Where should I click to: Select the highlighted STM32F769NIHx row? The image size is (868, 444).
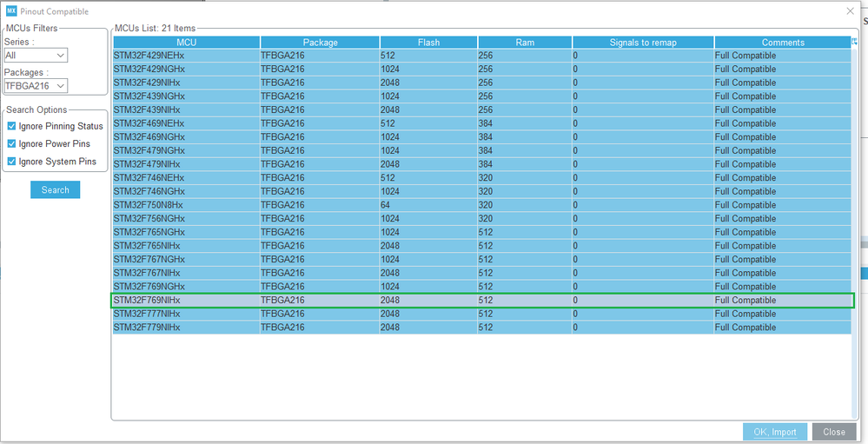[x=482, y=300]
